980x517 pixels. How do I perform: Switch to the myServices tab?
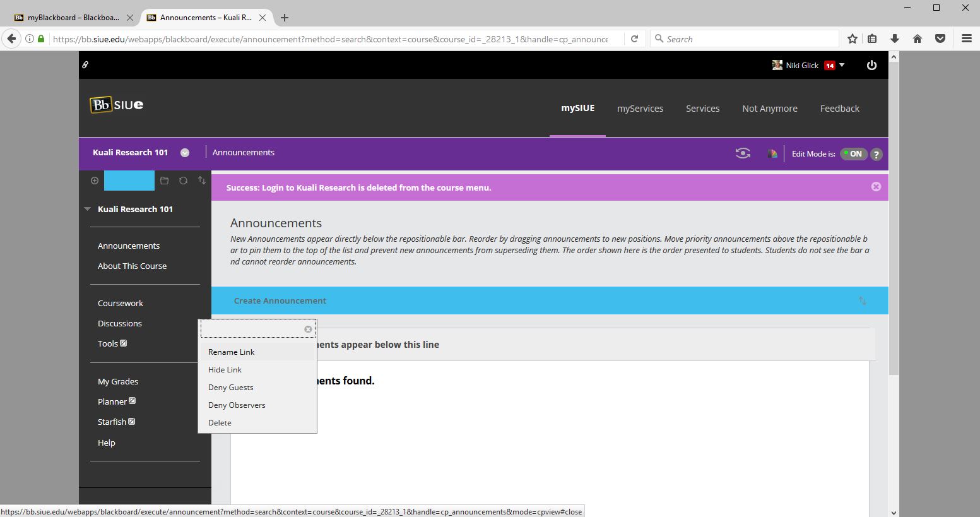pyautogui.click(x=640, y=109)
